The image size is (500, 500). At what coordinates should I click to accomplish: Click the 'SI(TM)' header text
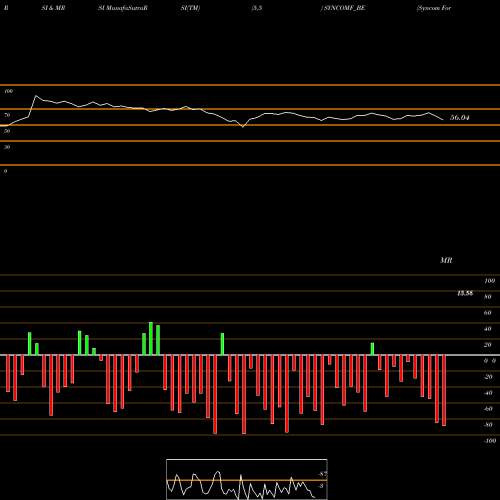pyautogui.click(x=190, y=8)
